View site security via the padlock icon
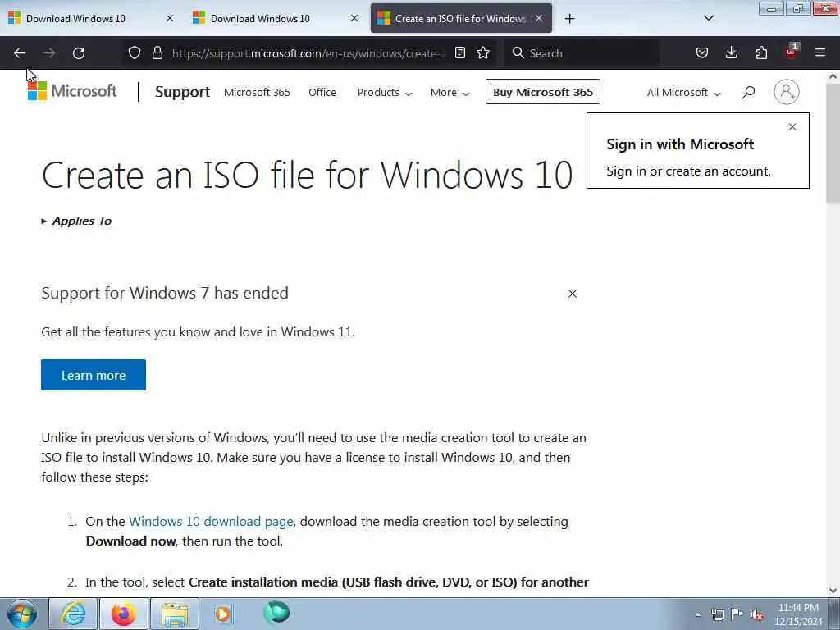Image resolution: width=840 pixels, height=630 pixels. tap(157, 53)
